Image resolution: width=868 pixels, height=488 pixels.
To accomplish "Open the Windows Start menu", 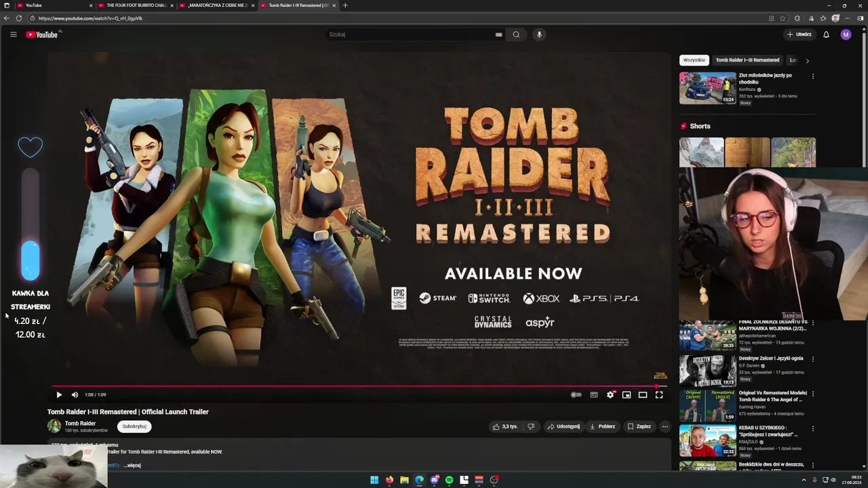I will [374, 480].
